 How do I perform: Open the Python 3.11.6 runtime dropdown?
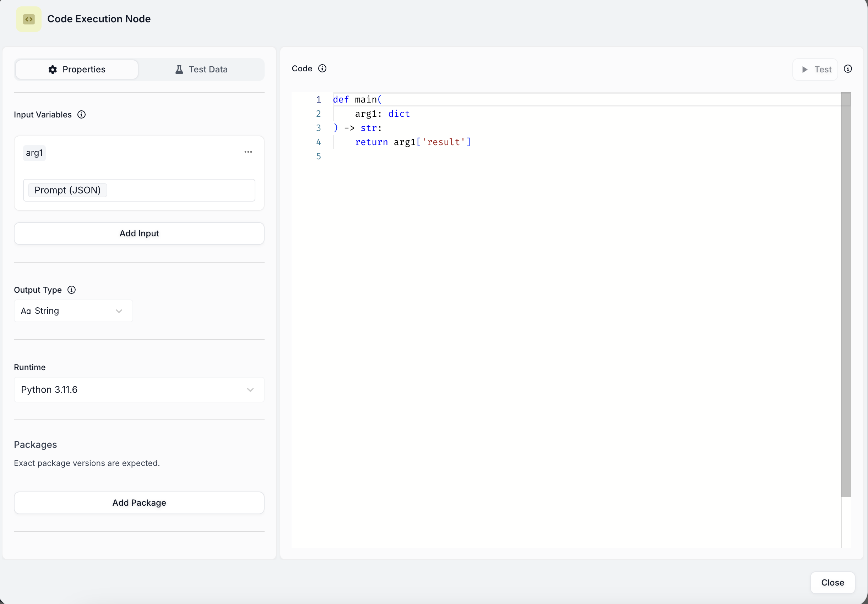[x=139, y=389]
